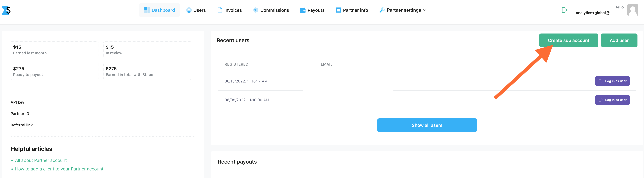
Task: Click the Earned last month card
Action: [54, 50]
